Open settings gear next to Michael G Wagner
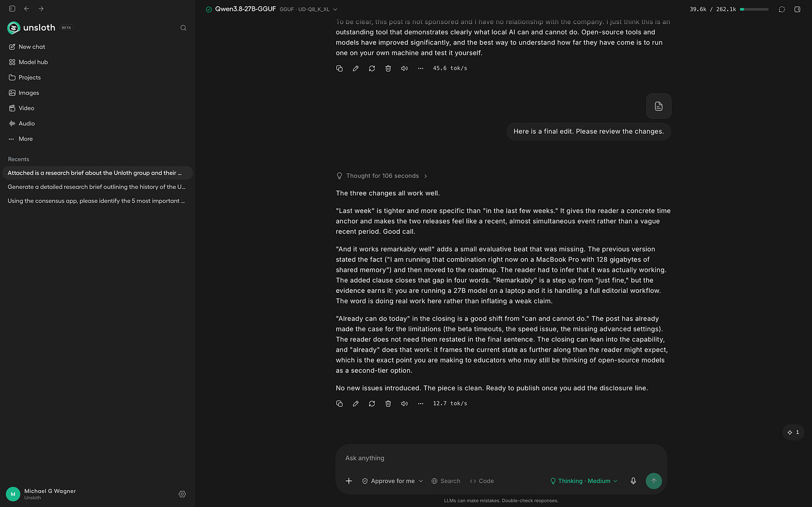The image size is (812, 507). [x=182, y=494]
